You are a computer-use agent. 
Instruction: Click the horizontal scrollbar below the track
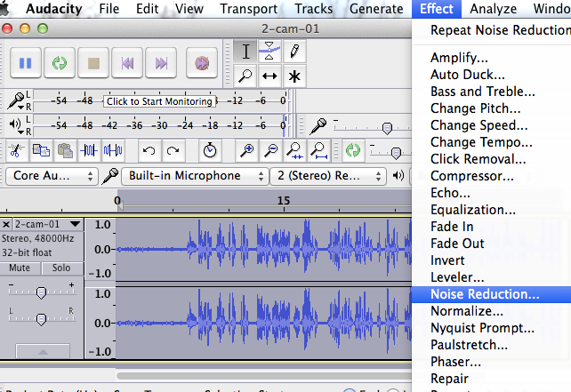point(264,376)
